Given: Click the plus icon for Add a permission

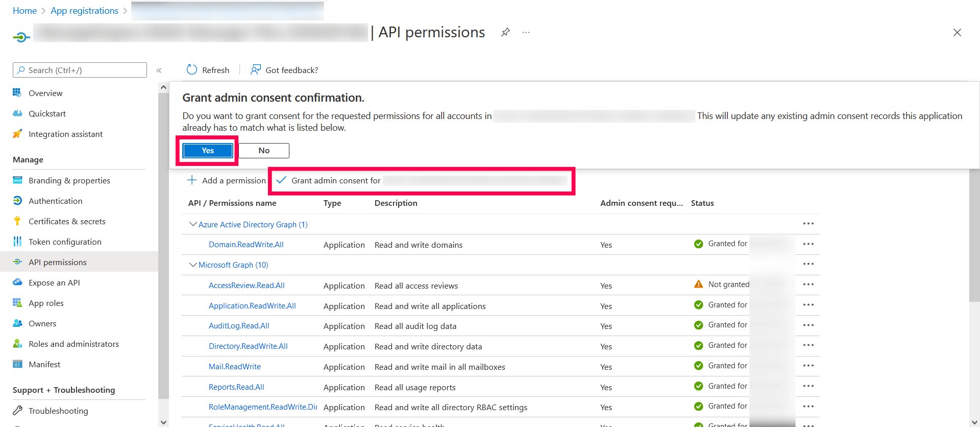Looking at the screenshot, I should pos(192,180).
